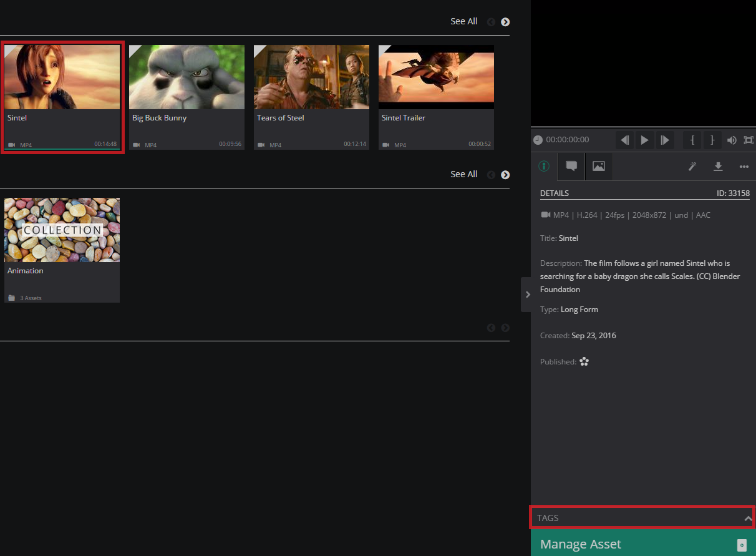This screenshot has width=756, height=556.
Task: Click the Big Buck Bunny title text
Action: tap(159, 118)
